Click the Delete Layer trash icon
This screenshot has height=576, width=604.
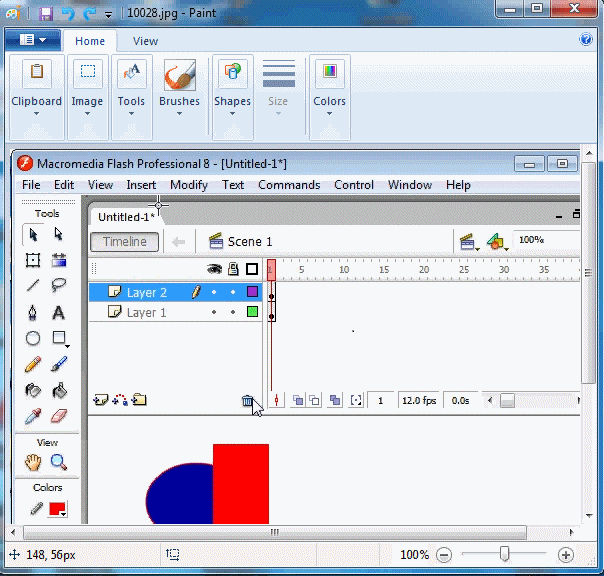click(248, 401)
